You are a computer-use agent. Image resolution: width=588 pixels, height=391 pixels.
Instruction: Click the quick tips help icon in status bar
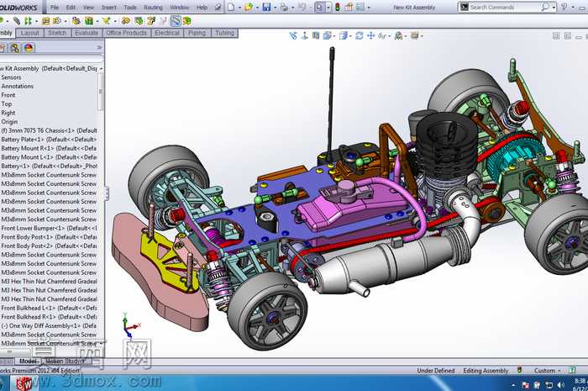[571, 370]
